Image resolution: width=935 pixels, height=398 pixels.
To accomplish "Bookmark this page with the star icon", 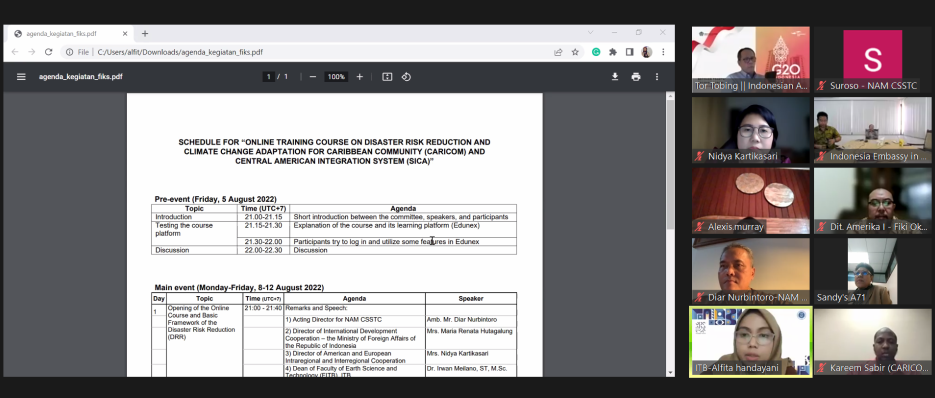I will [575, 52].
